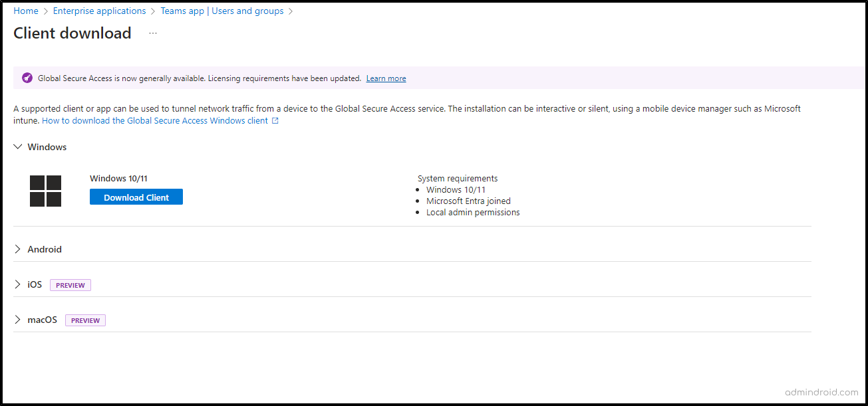Open the Enterprise applications breadcrumb

tap(99, 10)
